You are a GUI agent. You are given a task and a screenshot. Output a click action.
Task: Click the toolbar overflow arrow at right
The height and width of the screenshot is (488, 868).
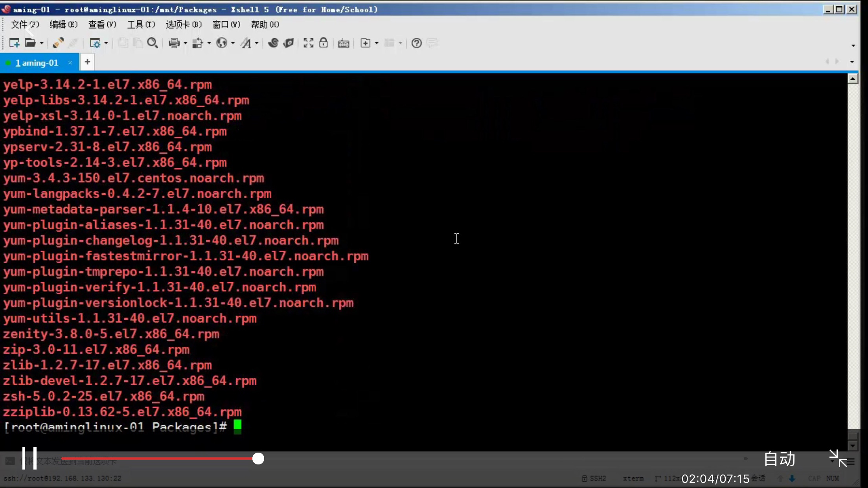tap(853, 46)
